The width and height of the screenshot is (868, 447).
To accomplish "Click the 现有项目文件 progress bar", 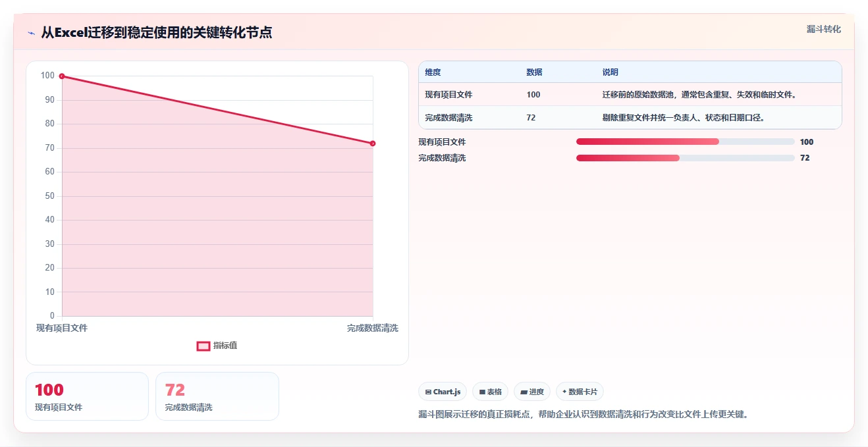I will coord(686,142).
